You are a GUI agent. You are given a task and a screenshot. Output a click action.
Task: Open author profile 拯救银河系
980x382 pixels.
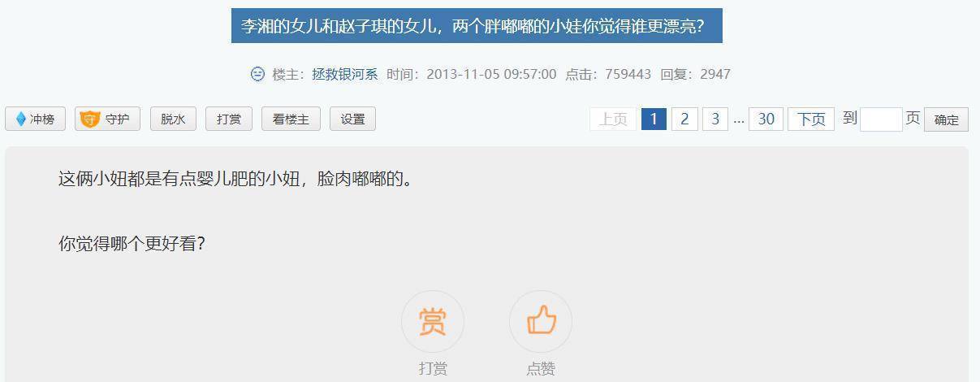(345, 74)
